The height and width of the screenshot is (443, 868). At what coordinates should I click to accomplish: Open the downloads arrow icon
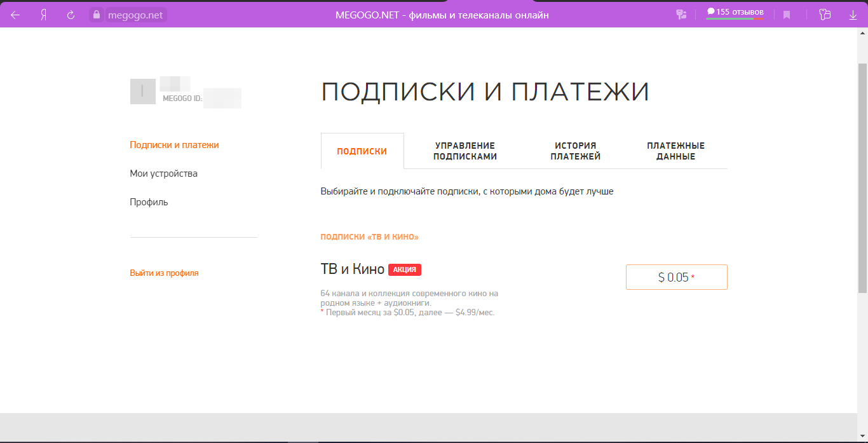pyautogui.click(x=853, y=15)
